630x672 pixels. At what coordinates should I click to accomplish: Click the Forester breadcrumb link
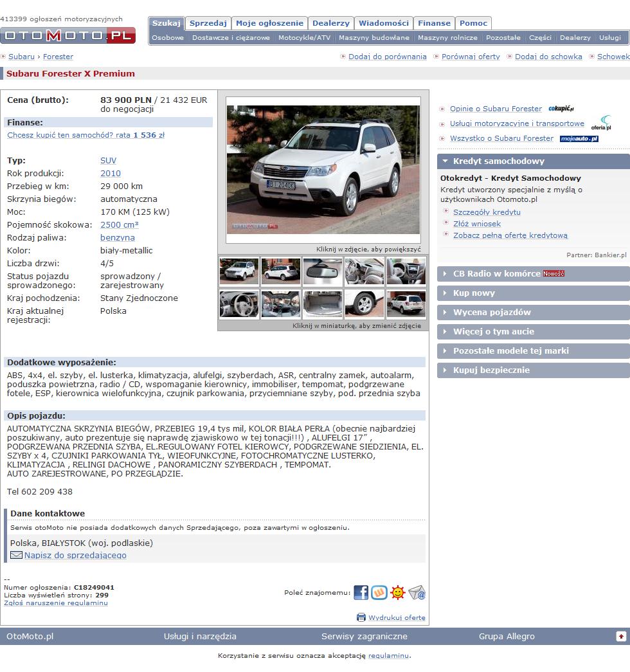pyautogui.click(x=58, y=57)
